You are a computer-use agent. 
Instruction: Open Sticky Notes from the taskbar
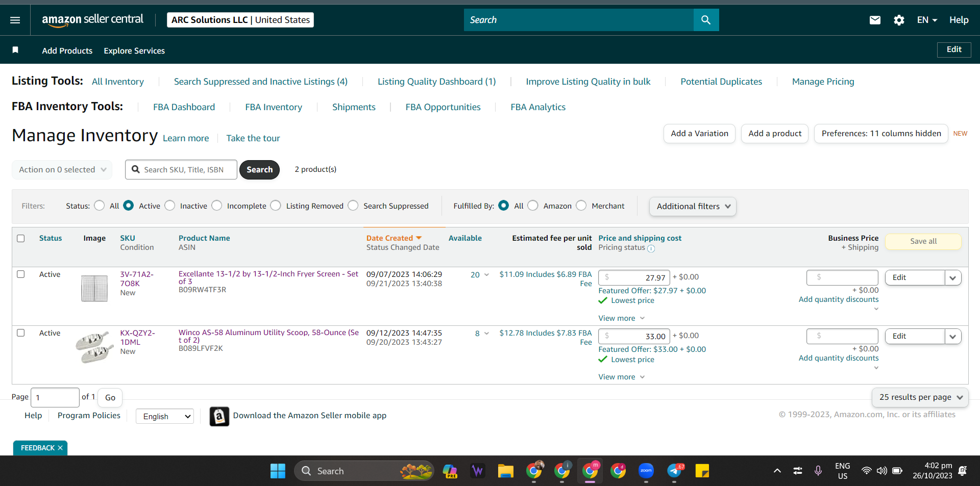pyautogui.click(x=702, y=471)
